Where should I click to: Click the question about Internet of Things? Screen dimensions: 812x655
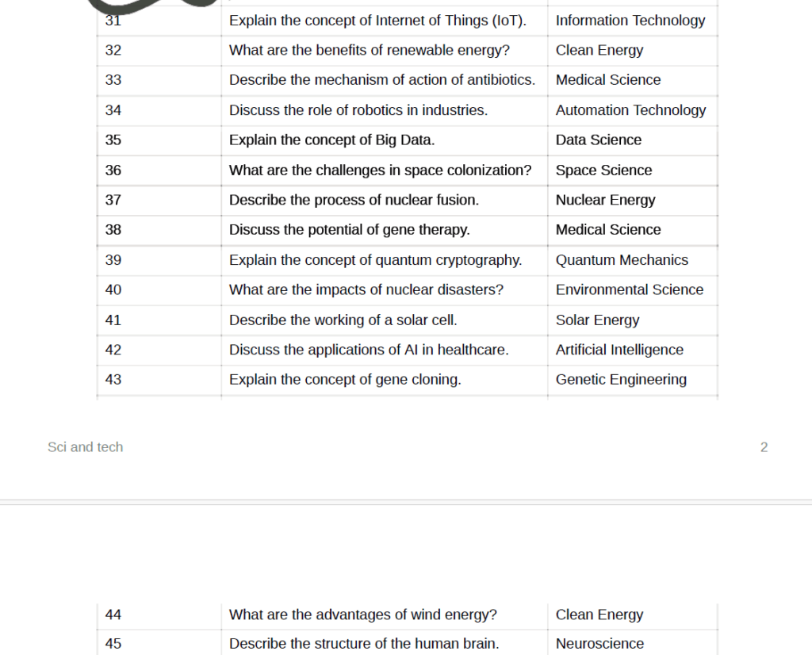point(377,21)
